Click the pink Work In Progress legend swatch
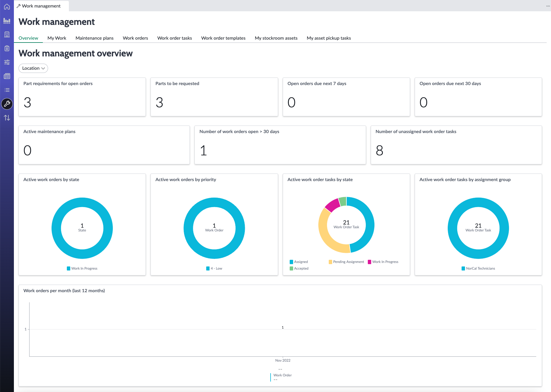This screenshot has height=392, width=551. pos(370,262)
